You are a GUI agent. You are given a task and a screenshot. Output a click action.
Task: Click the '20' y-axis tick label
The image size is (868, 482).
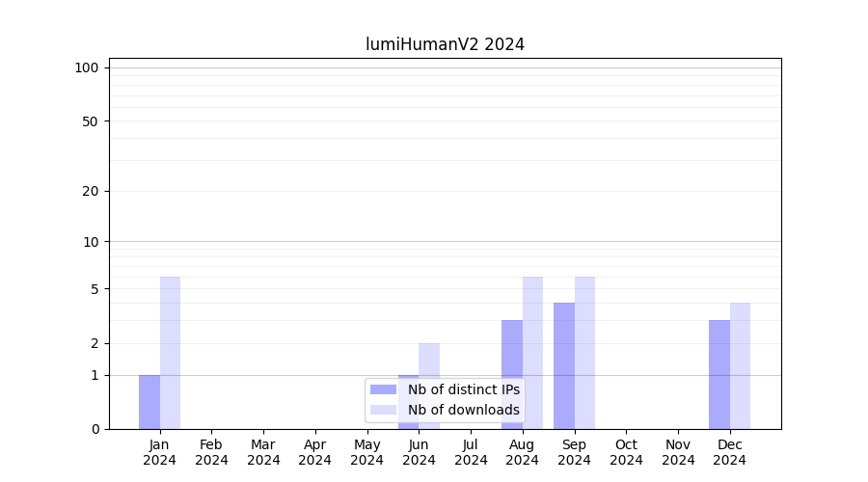point(91,191)
